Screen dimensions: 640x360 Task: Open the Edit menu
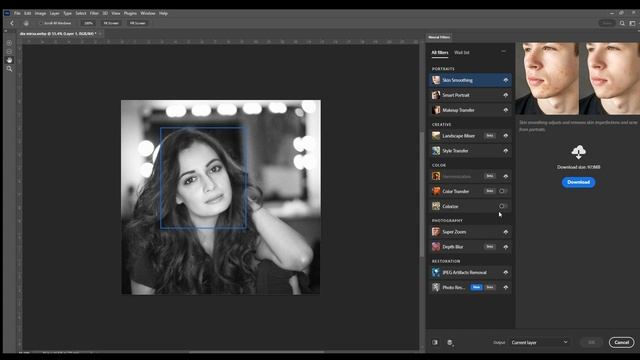(27, 13)
